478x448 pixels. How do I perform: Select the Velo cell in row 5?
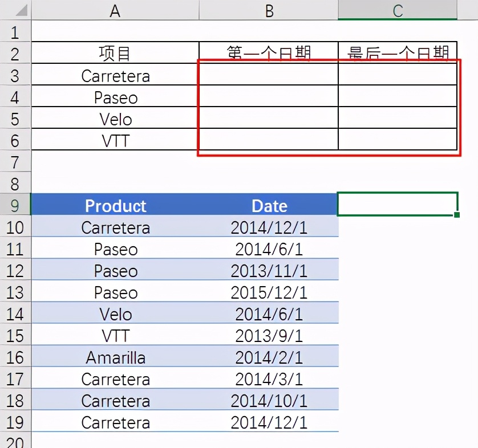pyautogui.click(x=115, y=119)
